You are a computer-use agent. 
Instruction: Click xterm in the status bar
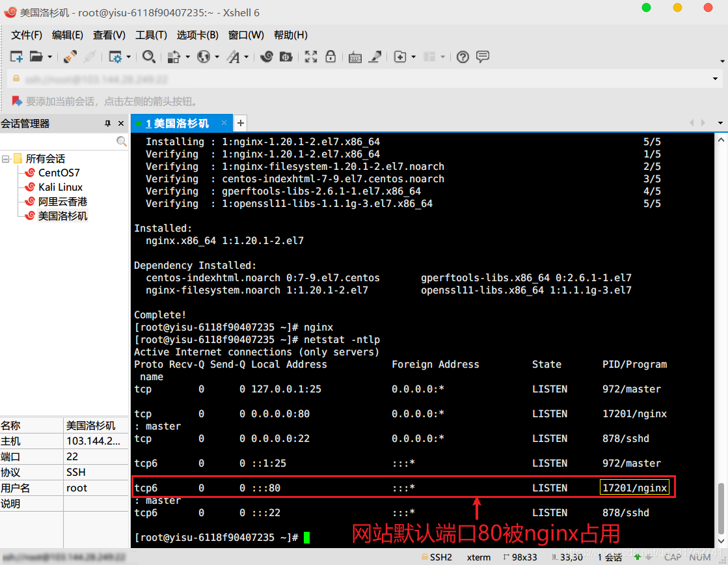479,557
